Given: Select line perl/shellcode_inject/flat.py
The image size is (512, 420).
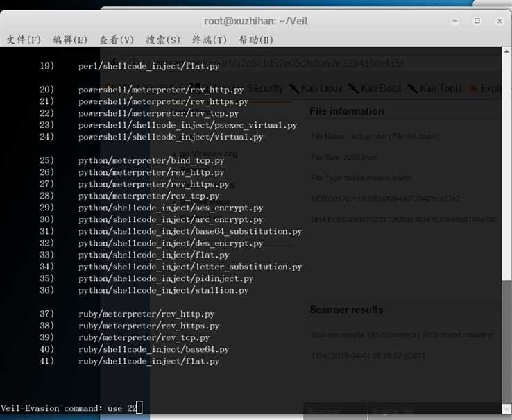Looking at the screenshot, I should tap(148, 67).
